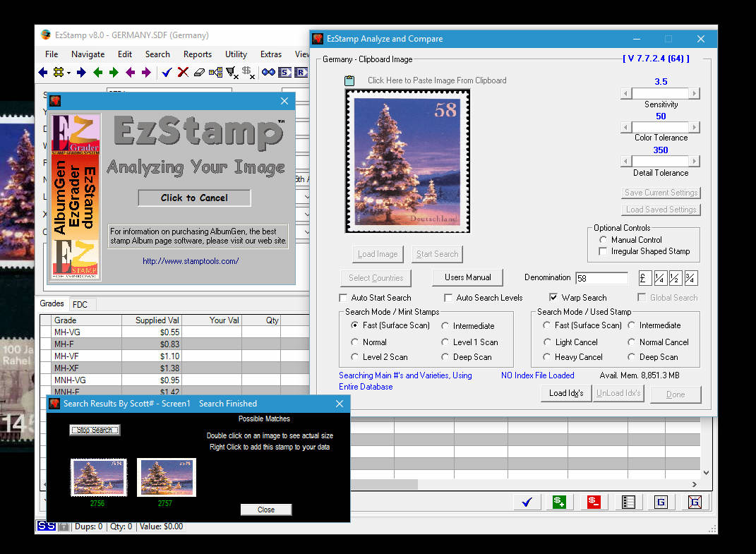The width and height of the screenshot is (756, 554).
Task: Click the MH-VF grade row
Action: coord(174,356)
